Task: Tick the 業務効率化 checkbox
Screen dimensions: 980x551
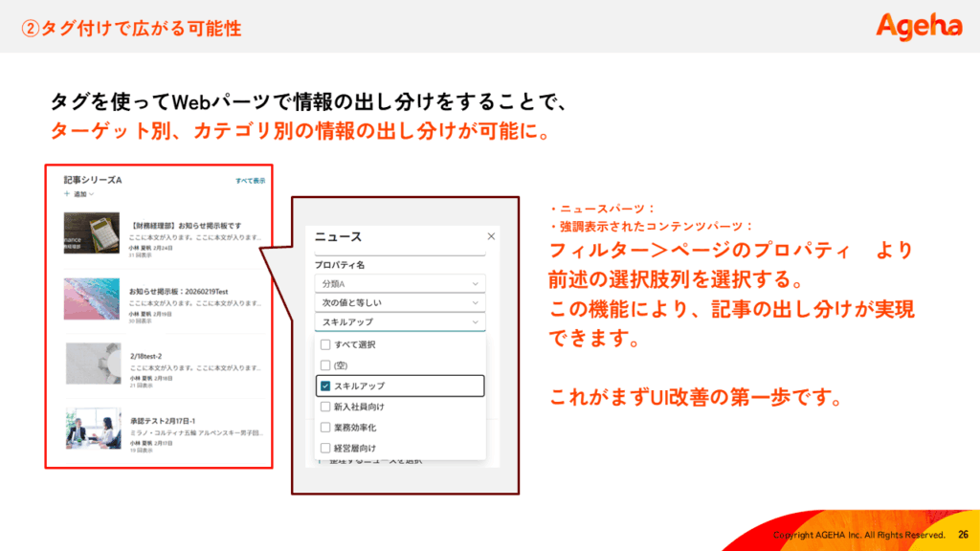Action: coord(325,427)
